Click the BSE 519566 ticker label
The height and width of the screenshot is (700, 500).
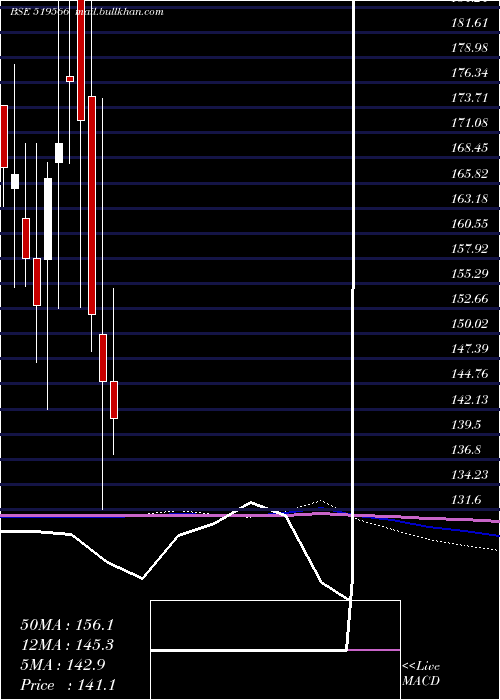(39, 12)
